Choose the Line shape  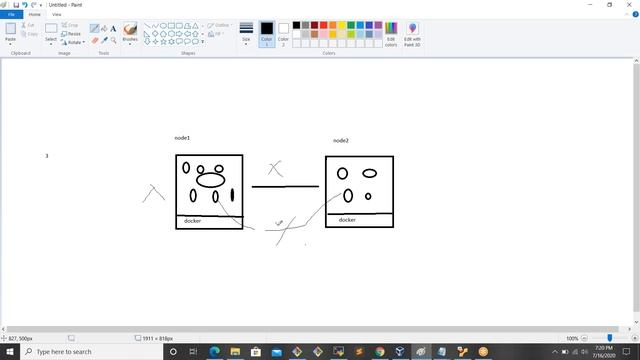[x=147, y=26]
